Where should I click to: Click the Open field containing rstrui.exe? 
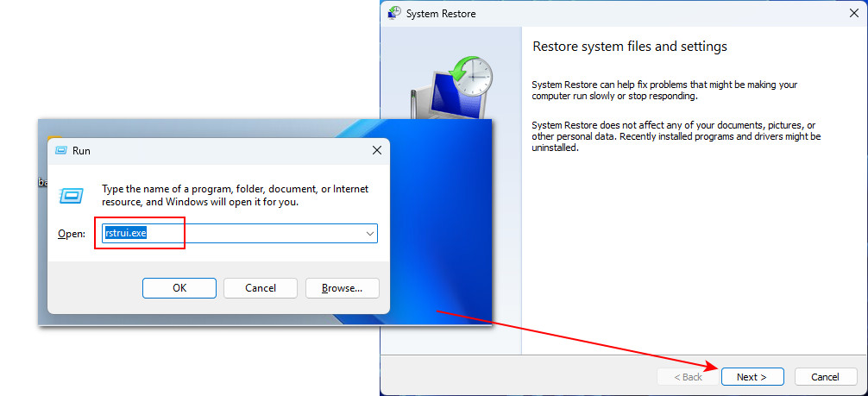tap(233, 234)
